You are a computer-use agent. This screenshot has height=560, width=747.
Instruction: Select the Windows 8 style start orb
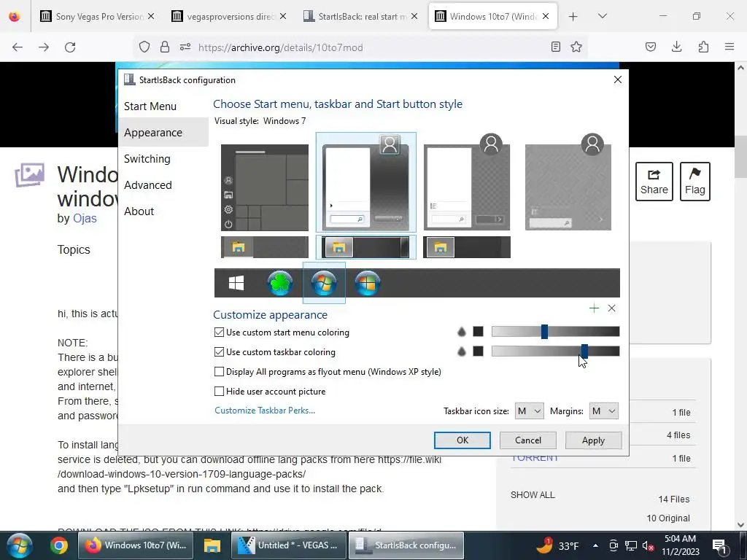(x=368, y=283)
